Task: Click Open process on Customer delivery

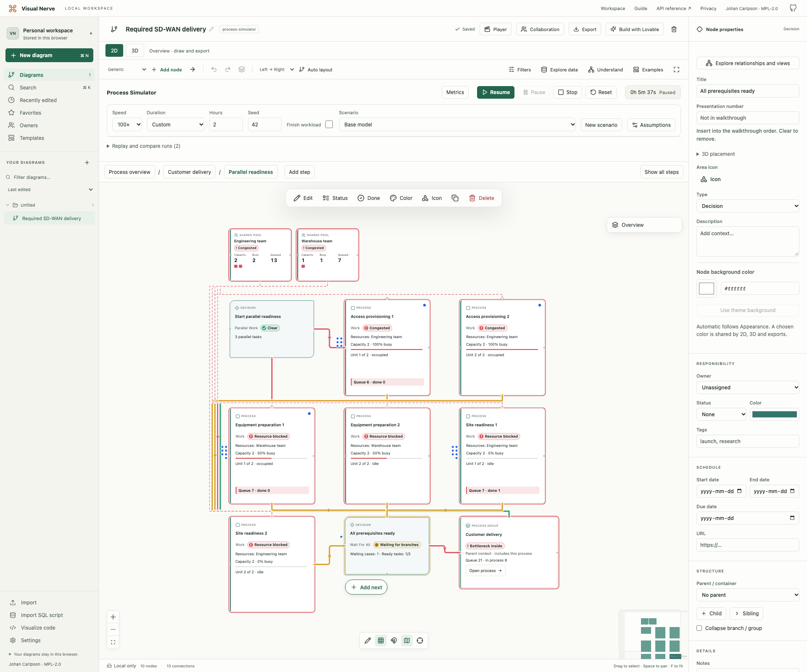Action: [485, 570]
